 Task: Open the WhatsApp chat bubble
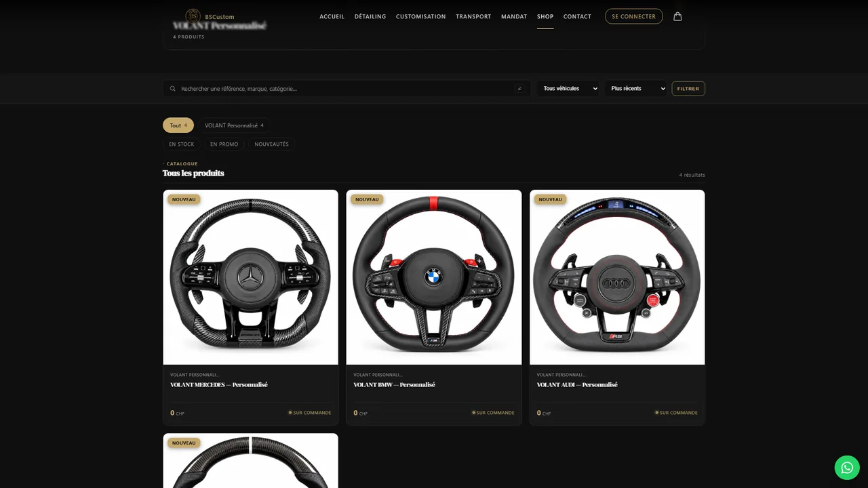847,468
